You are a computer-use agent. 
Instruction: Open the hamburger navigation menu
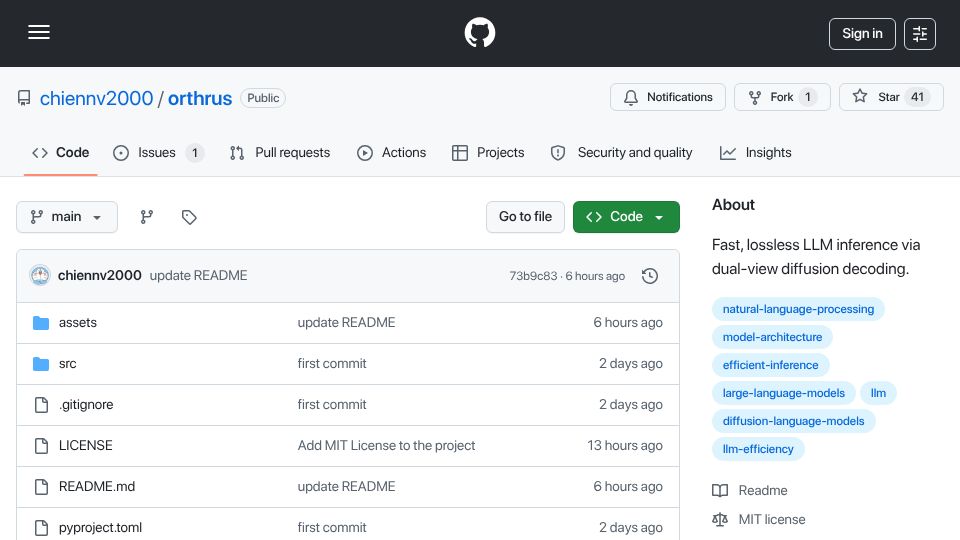[39, 32]
